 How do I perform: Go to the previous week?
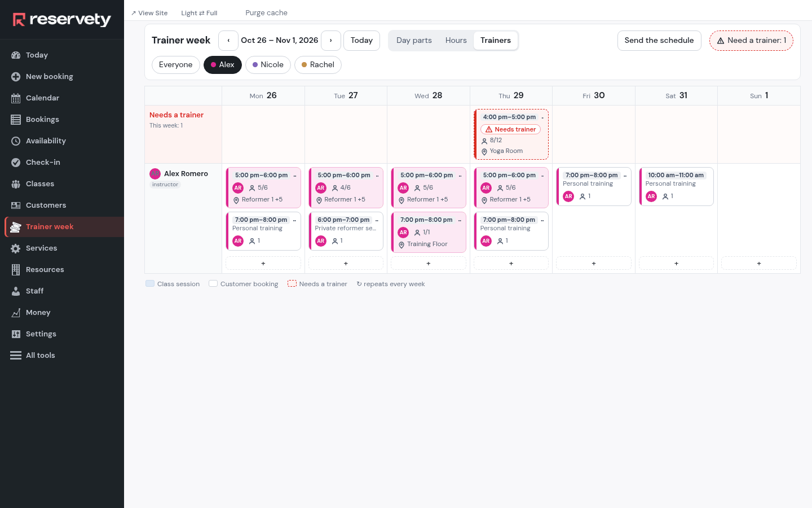pyautogui.click(x=228, y=41)
